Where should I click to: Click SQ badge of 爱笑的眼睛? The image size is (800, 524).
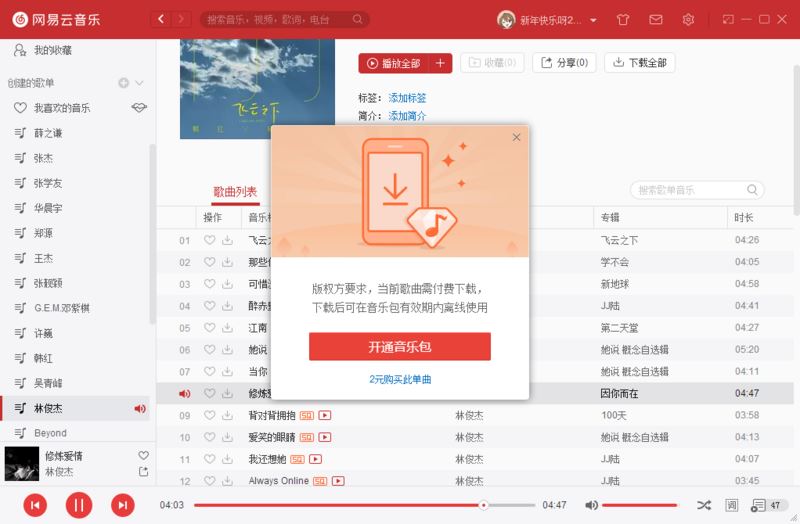click(x=307, y=437)
